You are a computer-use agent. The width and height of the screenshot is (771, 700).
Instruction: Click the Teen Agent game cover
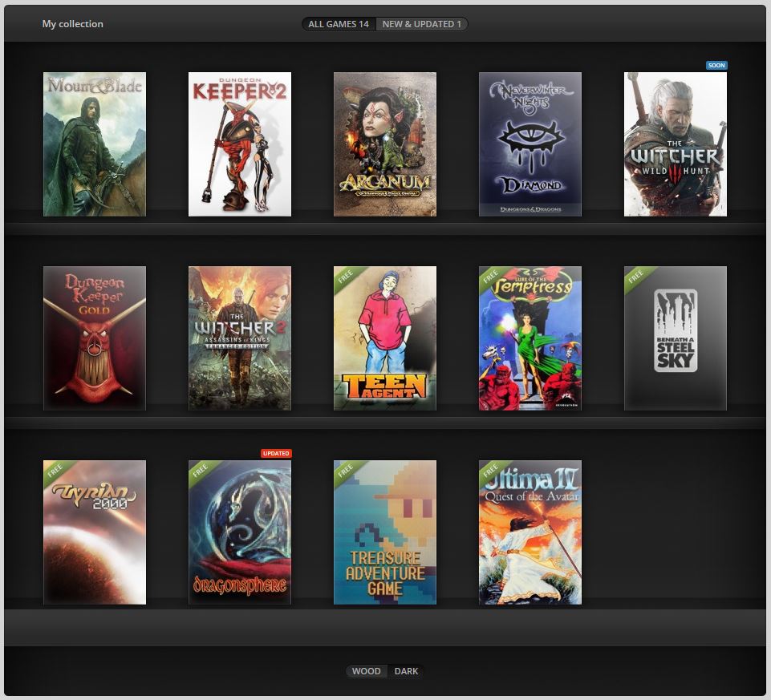[x=385, y=338]
